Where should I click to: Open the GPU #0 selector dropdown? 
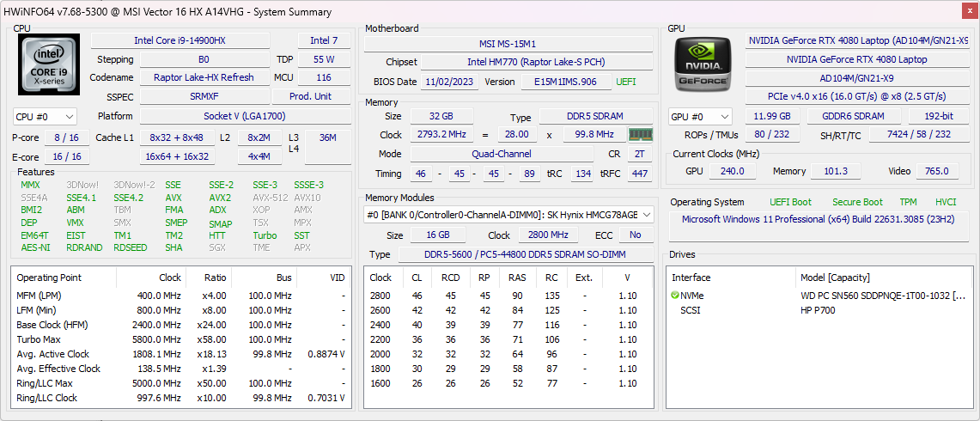(x=700, y=117)
